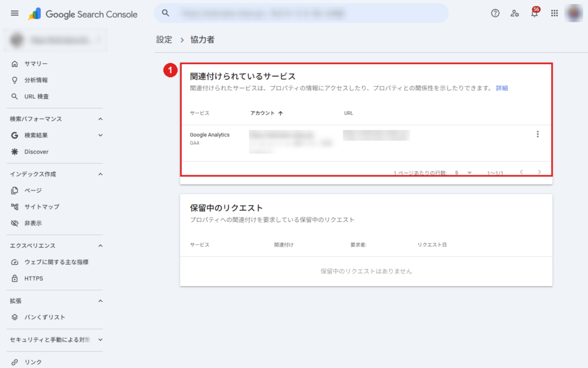This screenshot has width=588, height=368.
Task: Click the Discover asterisk icon
Action: coord(14,152)
